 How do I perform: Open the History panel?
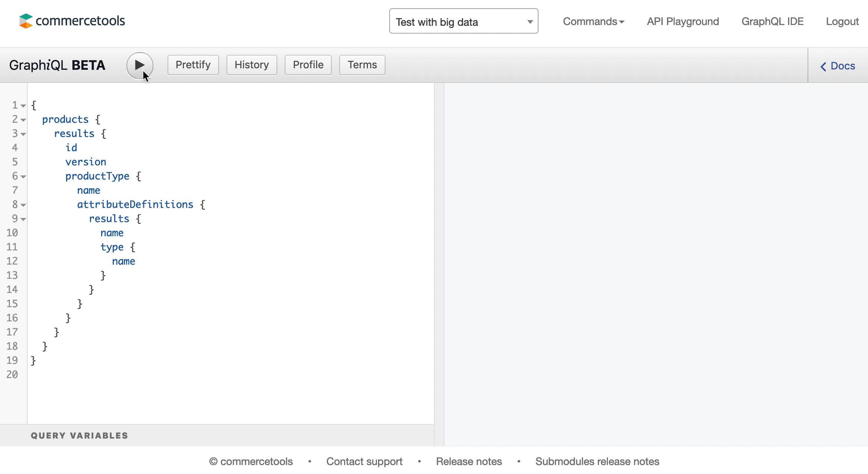point(251,65)
